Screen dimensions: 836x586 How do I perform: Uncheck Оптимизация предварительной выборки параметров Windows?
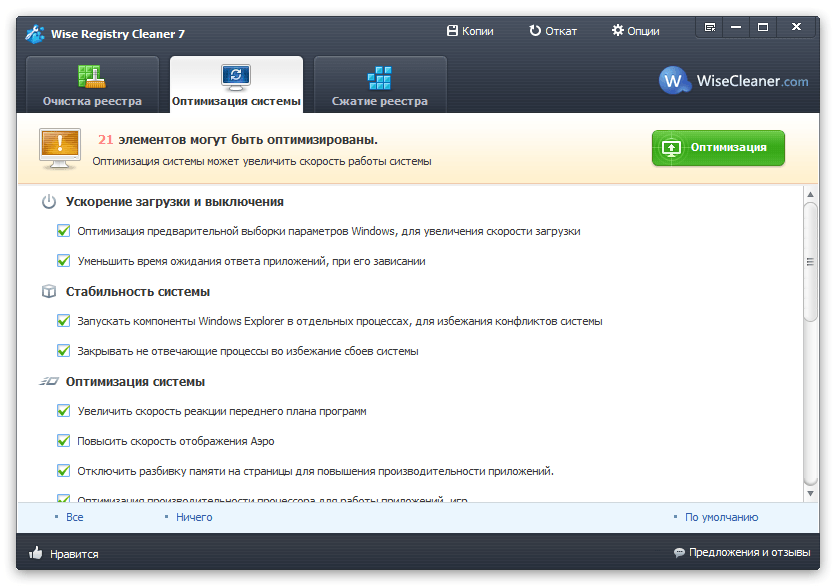[63, 231]
